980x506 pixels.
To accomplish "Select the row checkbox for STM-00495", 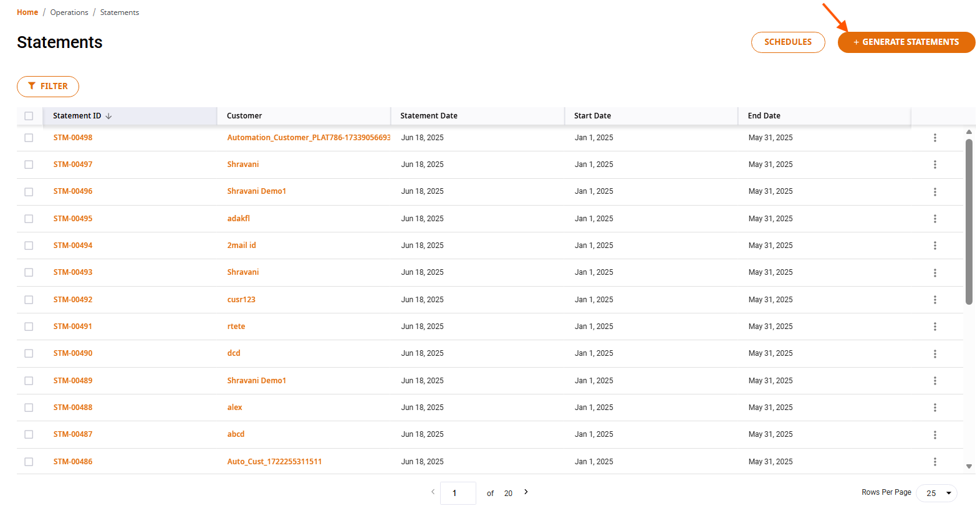I will point(29,219).
